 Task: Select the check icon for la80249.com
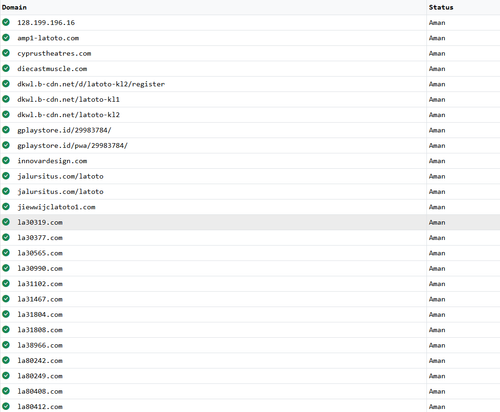click(x=6, y=375)
